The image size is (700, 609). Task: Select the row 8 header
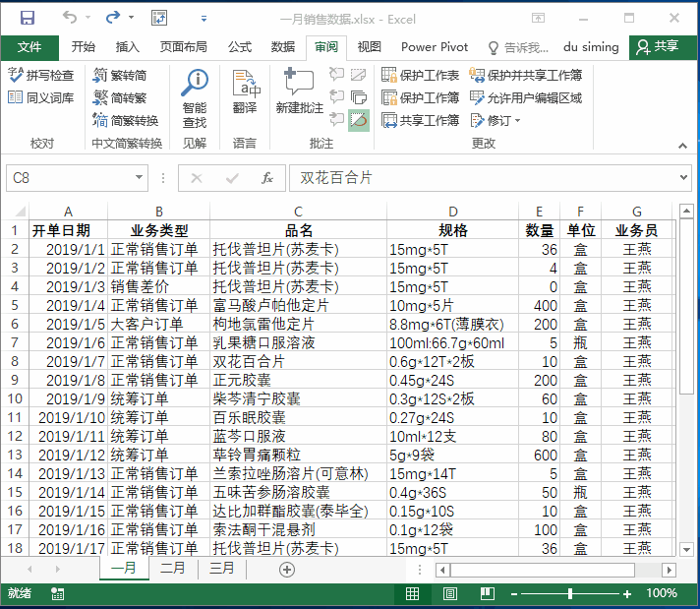[x=15, y=361]
